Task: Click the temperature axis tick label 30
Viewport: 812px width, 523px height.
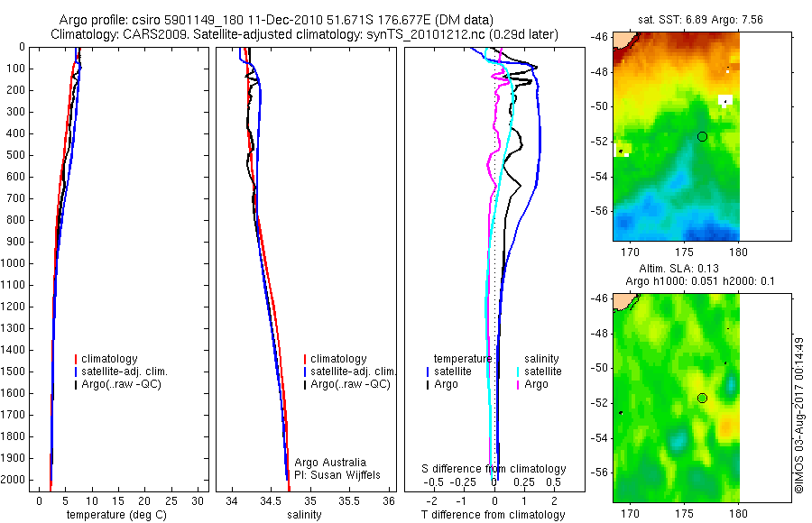Action: tap(198, 501)
